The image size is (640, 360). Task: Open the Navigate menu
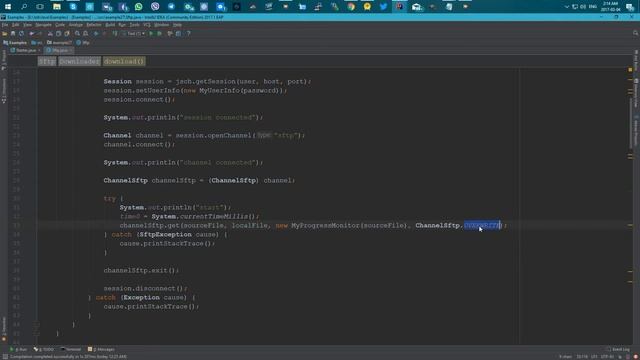point(43,25)
